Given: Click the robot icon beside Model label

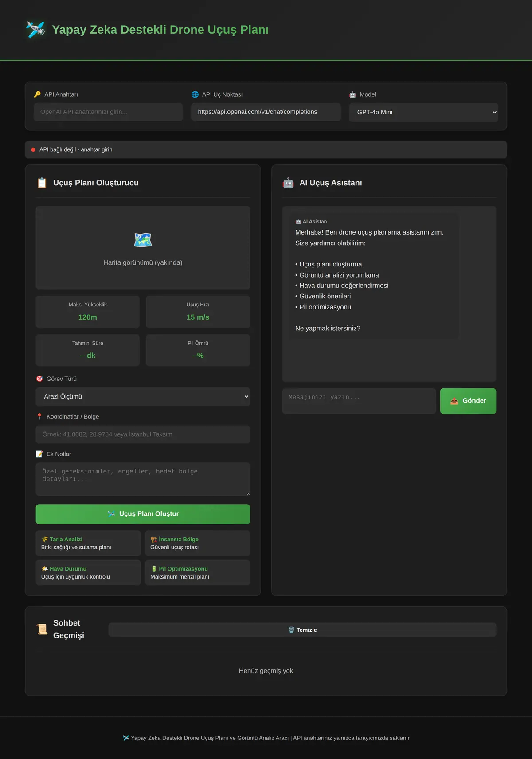Looking at the screenshot, I should [352, 94].
